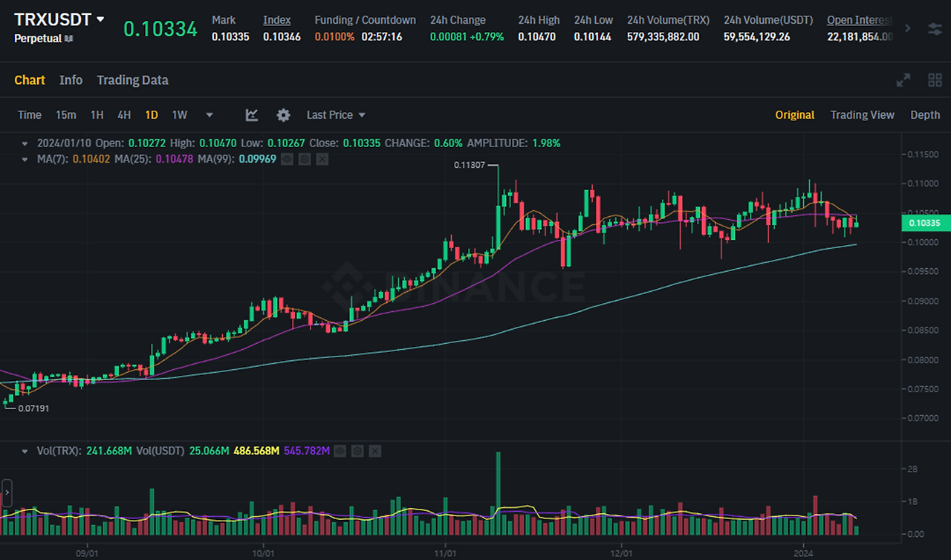Click the 24h Change value +0.79%
This screenshot has height=560, width=951.
pos(486,36)
